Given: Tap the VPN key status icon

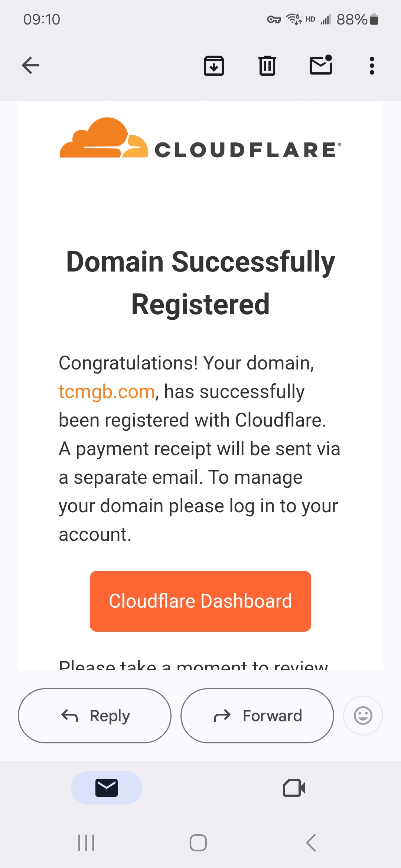Looking at the screenshot, I should click(x=274, y=19).
